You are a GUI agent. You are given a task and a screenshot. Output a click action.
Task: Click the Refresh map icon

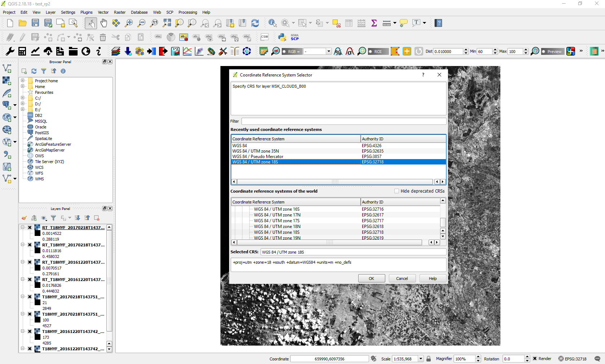click(x=255, y=23)
